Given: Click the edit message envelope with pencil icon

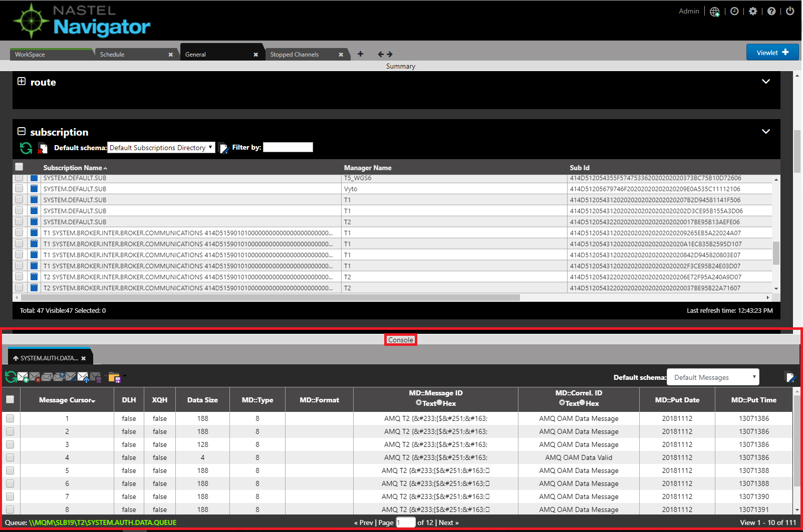Looking at the screenshot, I should point(71,377).
